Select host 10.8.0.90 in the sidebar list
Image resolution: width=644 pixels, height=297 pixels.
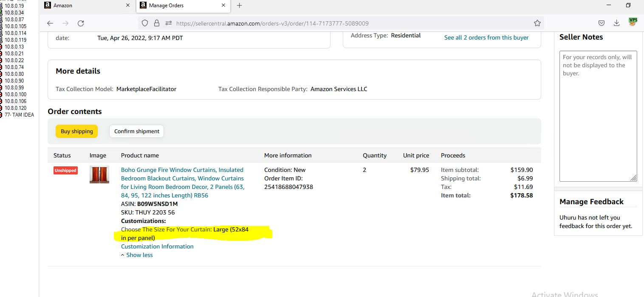14,81
